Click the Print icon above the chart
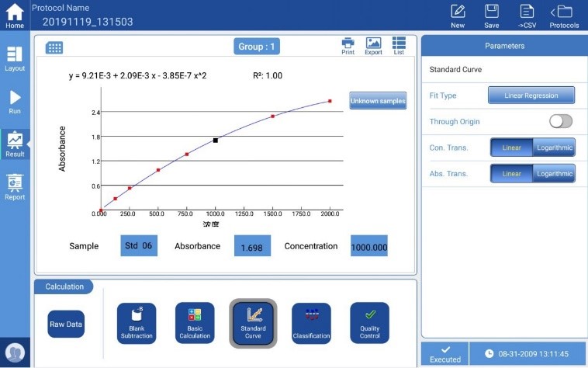The height and width of the screenshot is (368, 588). (x=348, y=46)
